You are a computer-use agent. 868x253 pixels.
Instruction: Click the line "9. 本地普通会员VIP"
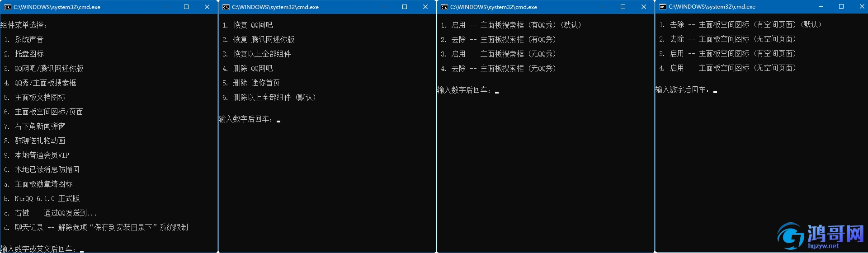tap(37, 155)
